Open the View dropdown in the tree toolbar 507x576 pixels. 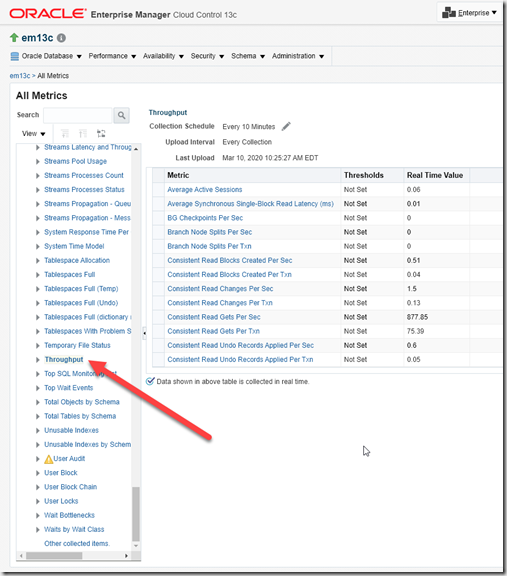[x=33, y=134]
